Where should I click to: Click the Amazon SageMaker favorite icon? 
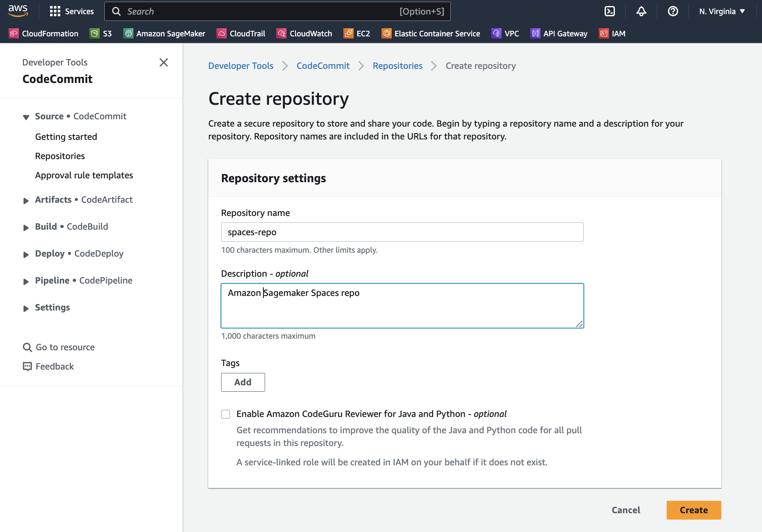[128, 33]
